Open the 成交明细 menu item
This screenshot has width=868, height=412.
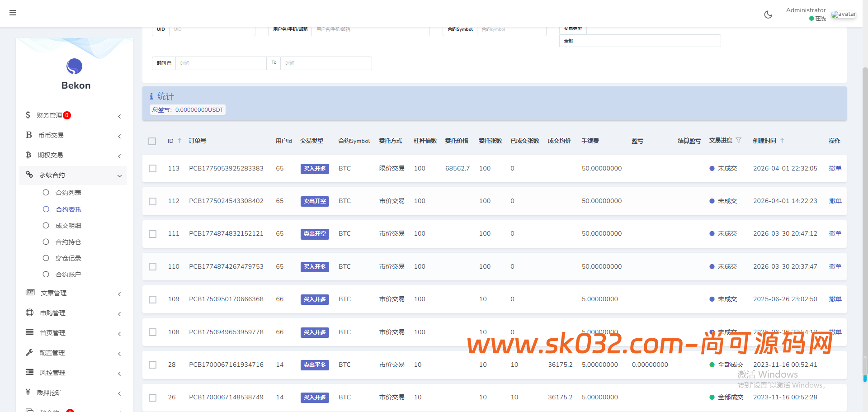[68, 225]
